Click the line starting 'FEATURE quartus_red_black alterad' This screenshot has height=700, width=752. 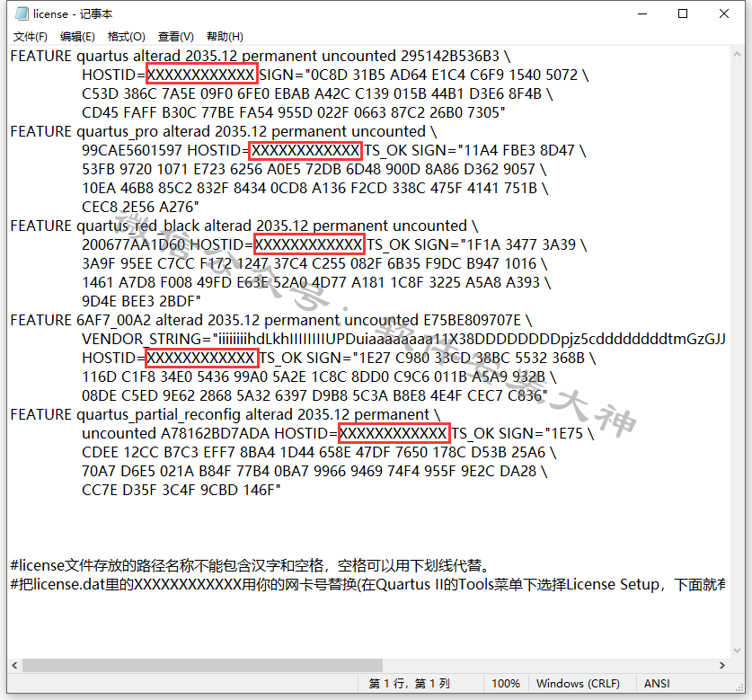[244, 226]
